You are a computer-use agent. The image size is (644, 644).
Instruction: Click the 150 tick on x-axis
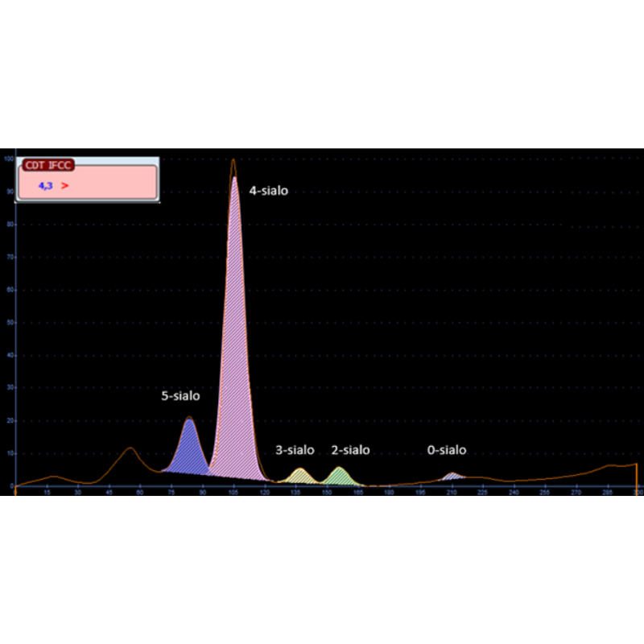[x=327, y=493]
